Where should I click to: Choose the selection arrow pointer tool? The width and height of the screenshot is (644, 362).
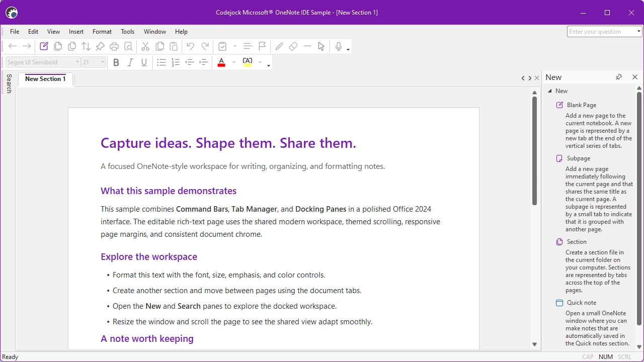321,47
